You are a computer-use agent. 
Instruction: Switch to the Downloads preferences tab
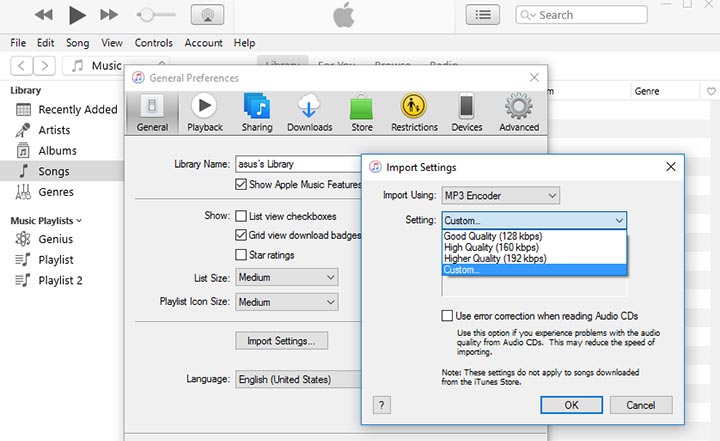point(309,113)
